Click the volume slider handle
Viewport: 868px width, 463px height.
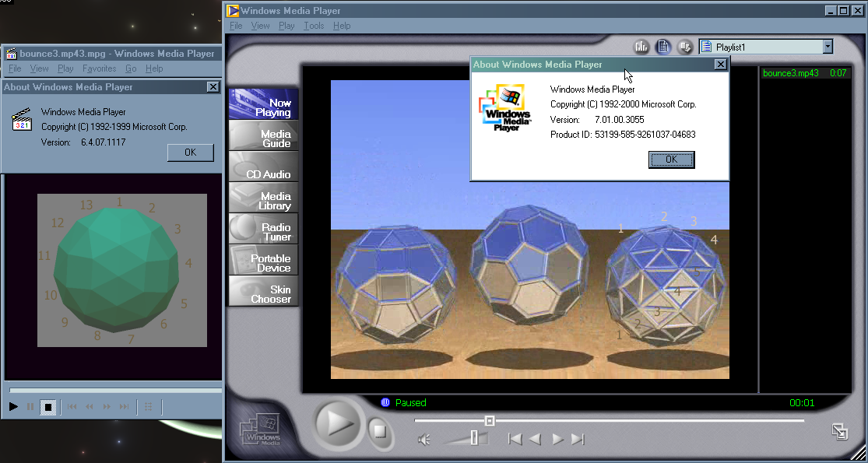(x=474, y=438)
